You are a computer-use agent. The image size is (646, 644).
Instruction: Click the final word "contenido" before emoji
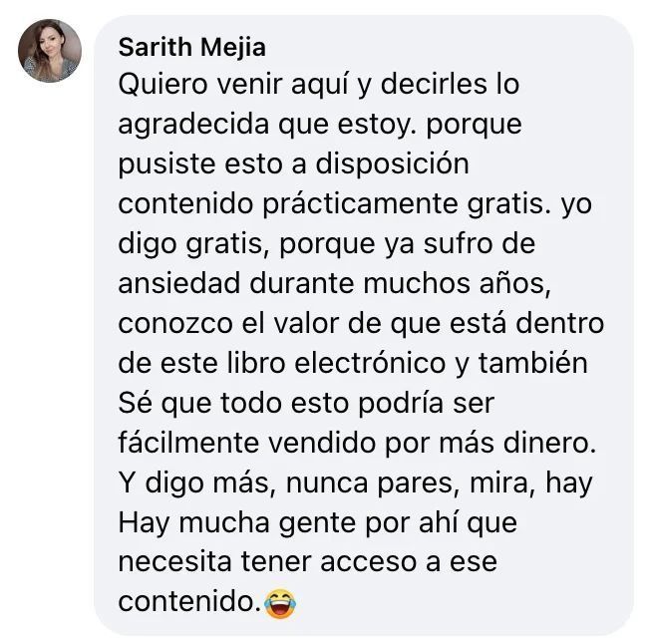tap(185, 601)
